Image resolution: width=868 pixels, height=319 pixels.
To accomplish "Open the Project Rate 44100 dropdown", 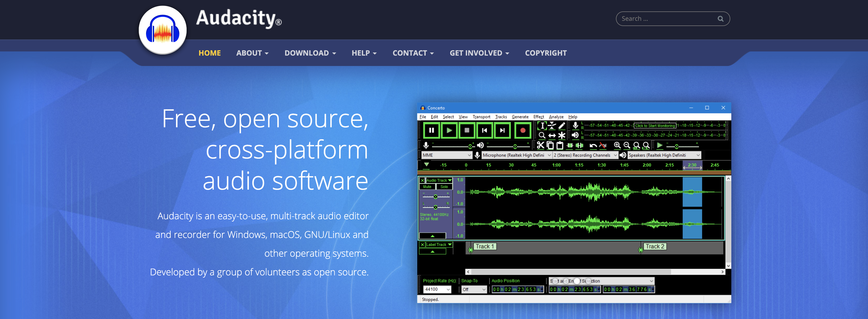I will (437, 289).
